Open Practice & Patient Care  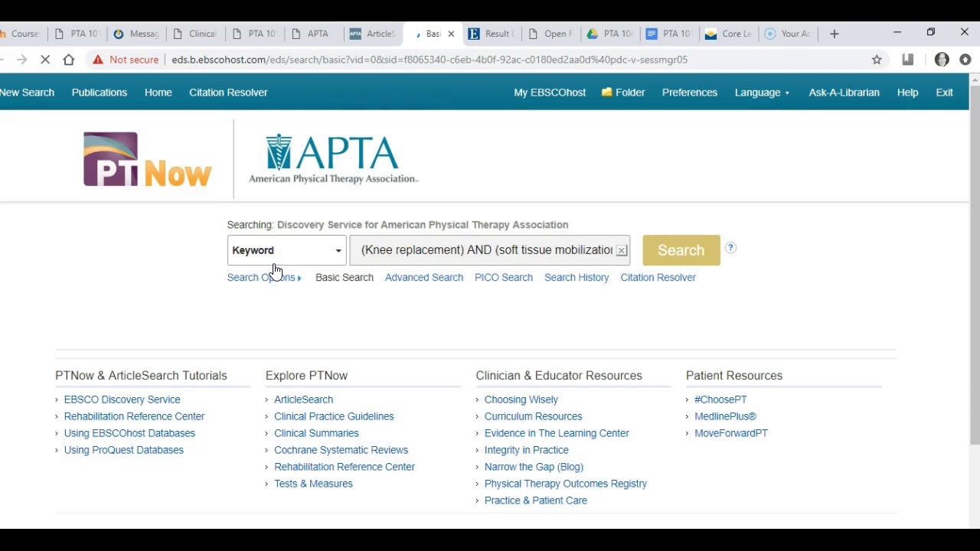[x=536, y=500]
